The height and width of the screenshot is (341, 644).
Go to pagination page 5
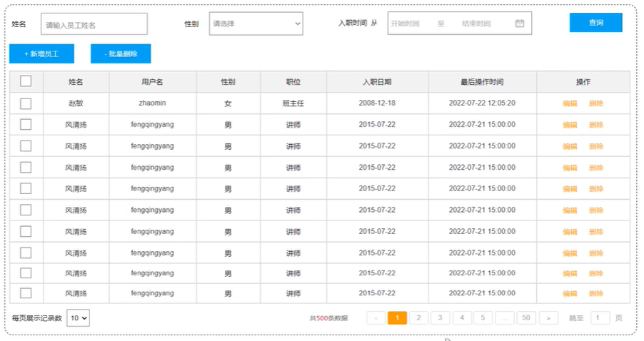pos(483,317)
